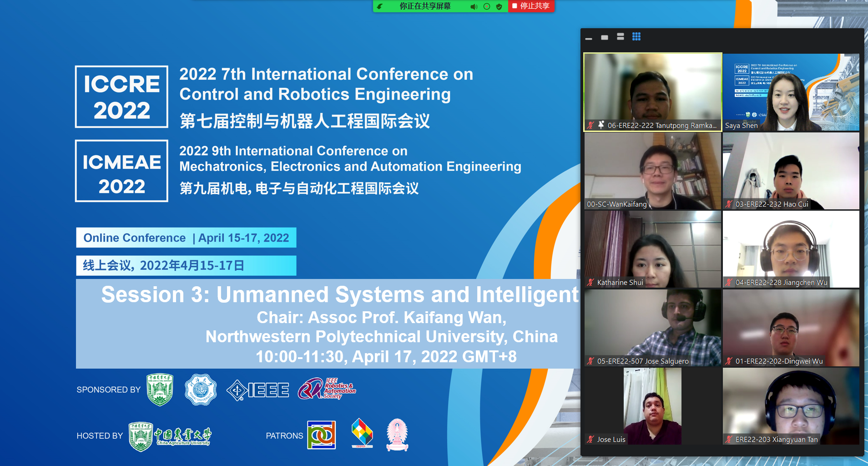868x466 pixels.
Task: Select the 00-SC-WanKaifang video tile
Action: pyautogui.click(x=653, y=171)
